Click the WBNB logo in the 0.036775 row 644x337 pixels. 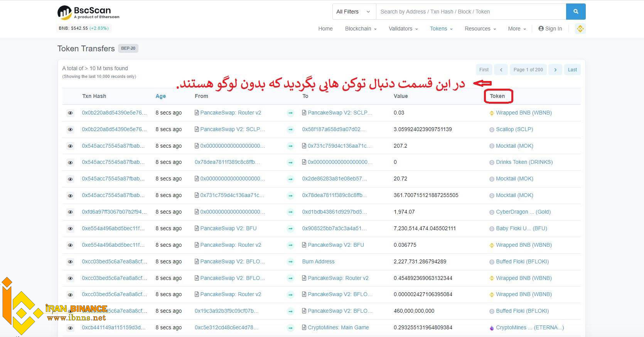click(492, 245)
